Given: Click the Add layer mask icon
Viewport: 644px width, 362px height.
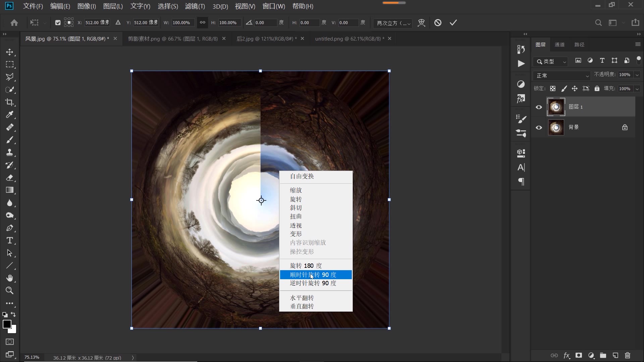Looking at the screenshot, I should coord(579,356).
